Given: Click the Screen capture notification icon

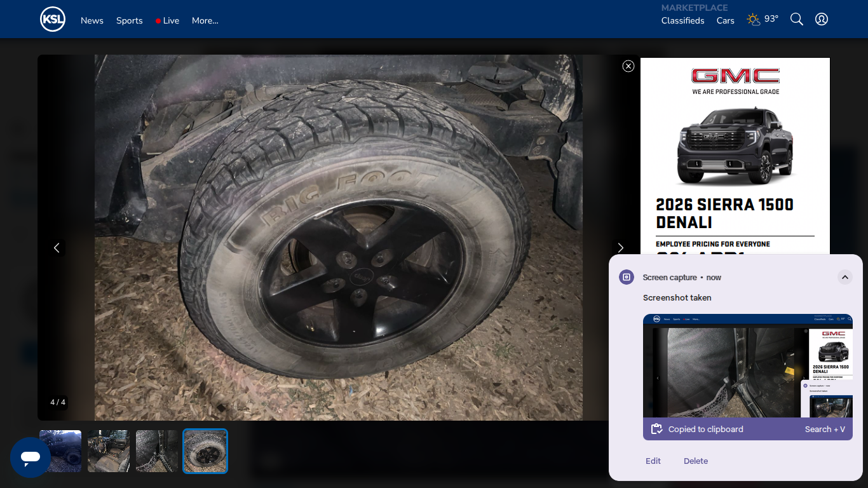Looking at the screenshot, I should tap(627, 277).
